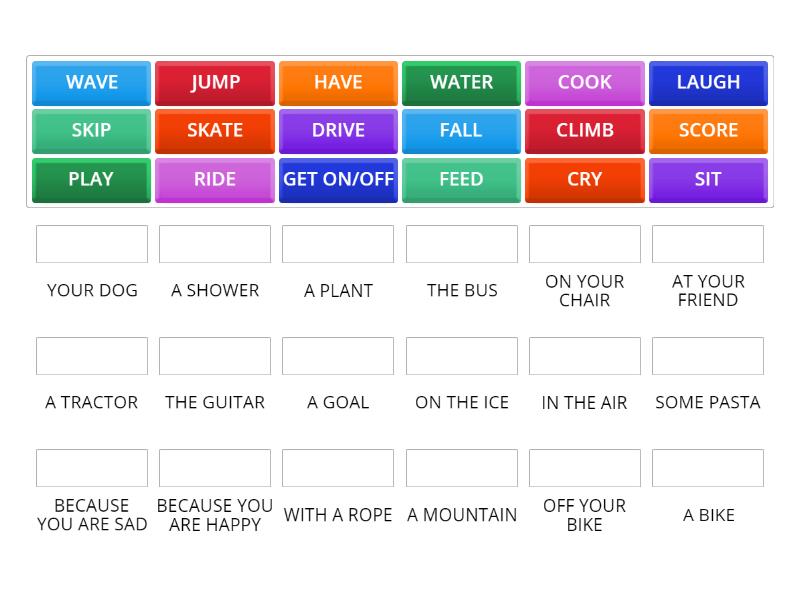Select the empty slot above THE BUS

461,243
